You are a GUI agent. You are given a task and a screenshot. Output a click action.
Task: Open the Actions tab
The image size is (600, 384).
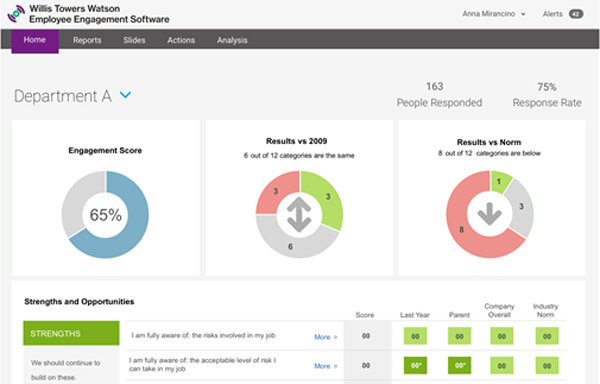point(181,40)
